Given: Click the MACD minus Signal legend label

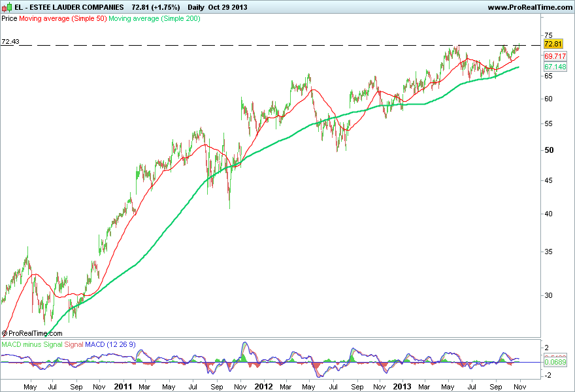Looking at the screenshot, I should (x=32, y=344).
